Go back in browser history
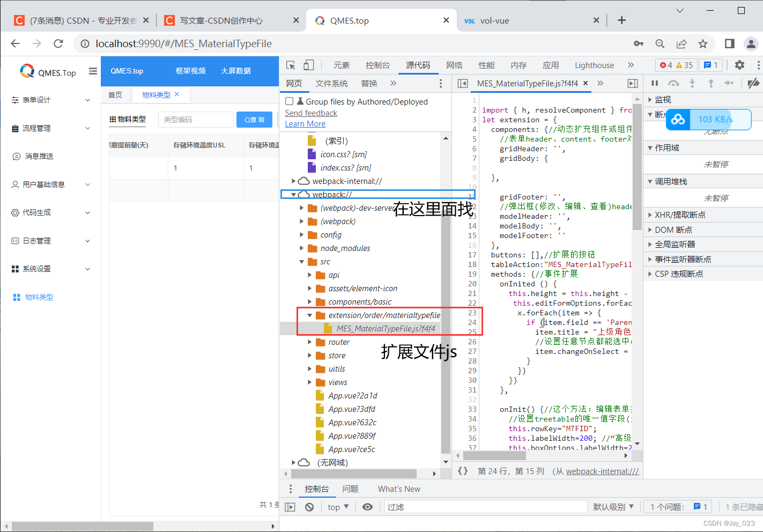The width and height of the screenshot is (763, 532). point(15,43)
